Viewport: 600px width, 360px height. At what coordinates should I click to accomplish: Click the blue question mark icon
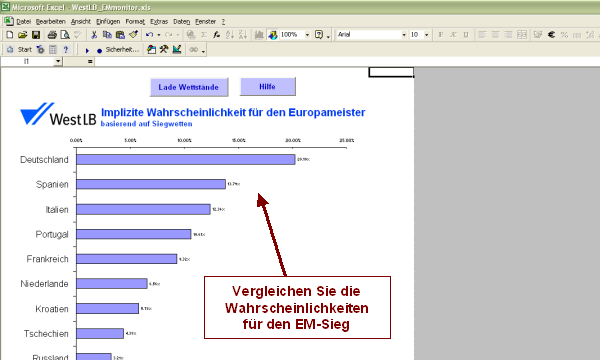[x=66, y=50]
